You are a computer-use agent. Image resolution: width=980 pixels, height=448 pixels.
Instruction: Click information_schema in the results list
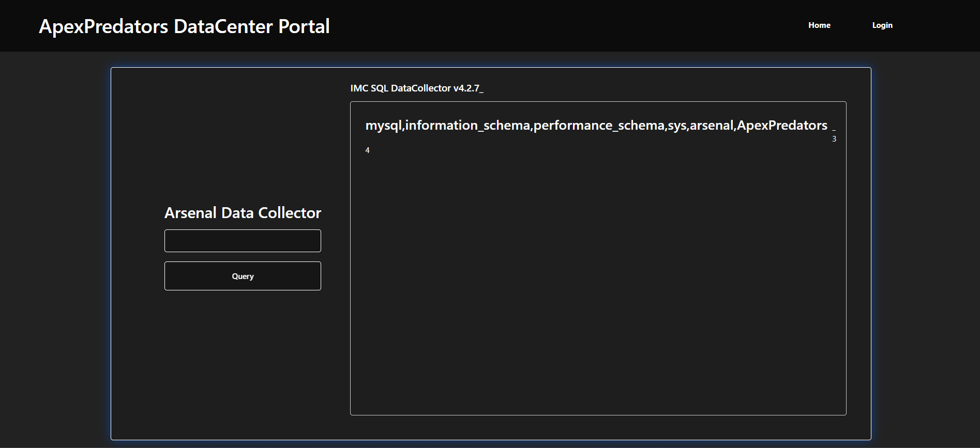[468, 126]
